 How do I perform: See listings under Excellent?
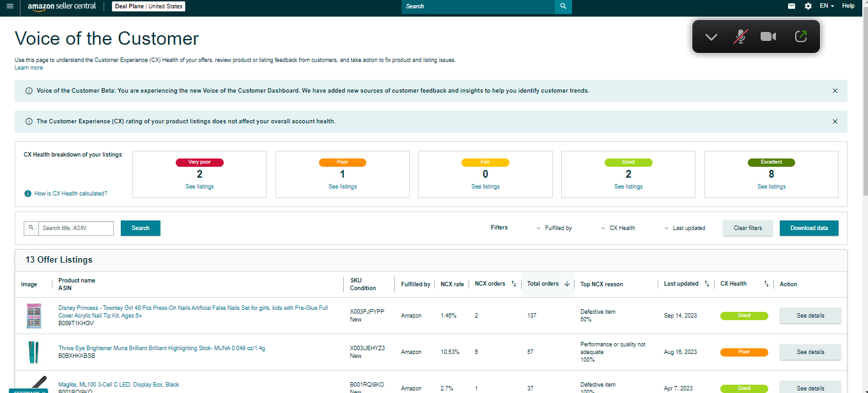click(x=771, y=187)
